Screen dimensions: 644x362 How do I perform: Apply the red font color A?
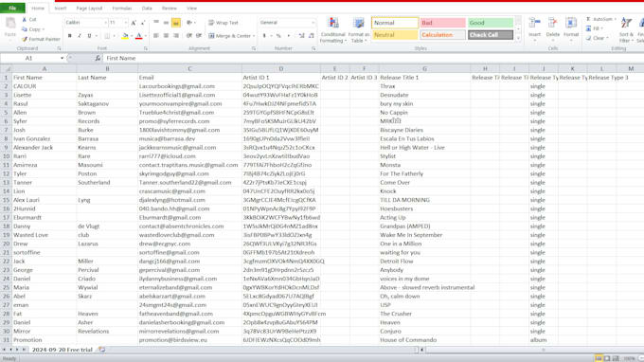tap(139, 36)
